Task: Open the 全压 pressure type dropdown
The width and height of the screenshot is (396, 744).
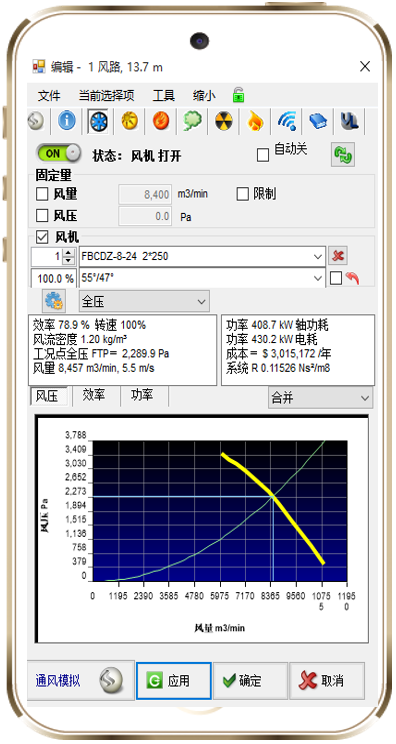Action: point(144,301)
